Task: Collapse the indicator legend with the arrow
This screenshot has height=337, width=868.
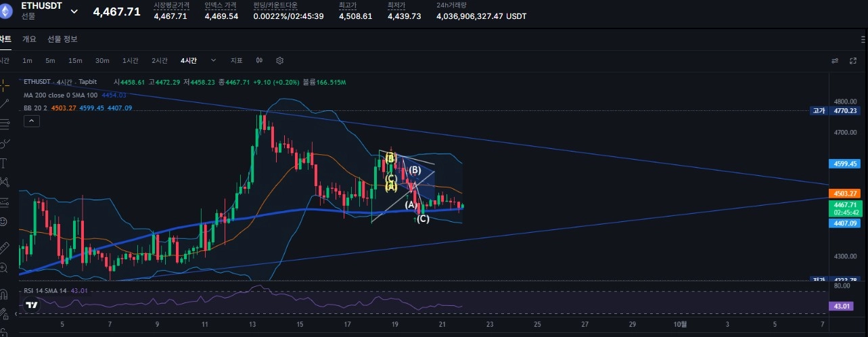Action: pyautogui.click(x=32, y=121)
